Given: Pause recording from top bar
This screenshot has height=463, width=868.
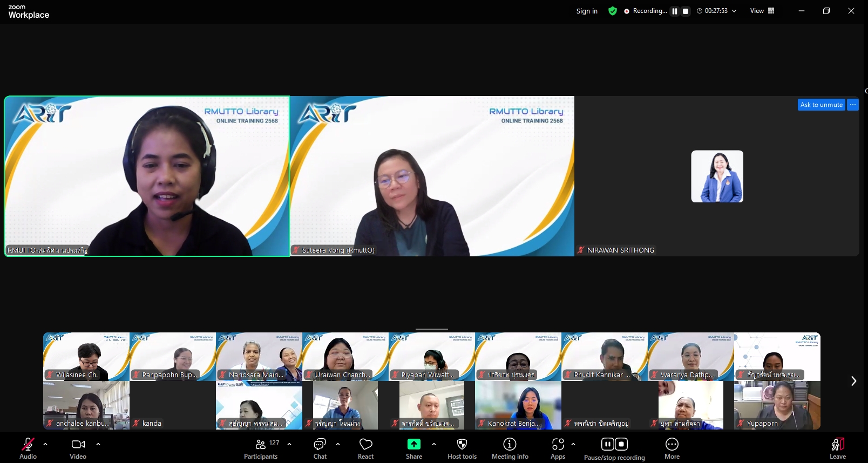Looking at the screenshot, I should click(x=675, y=11).
